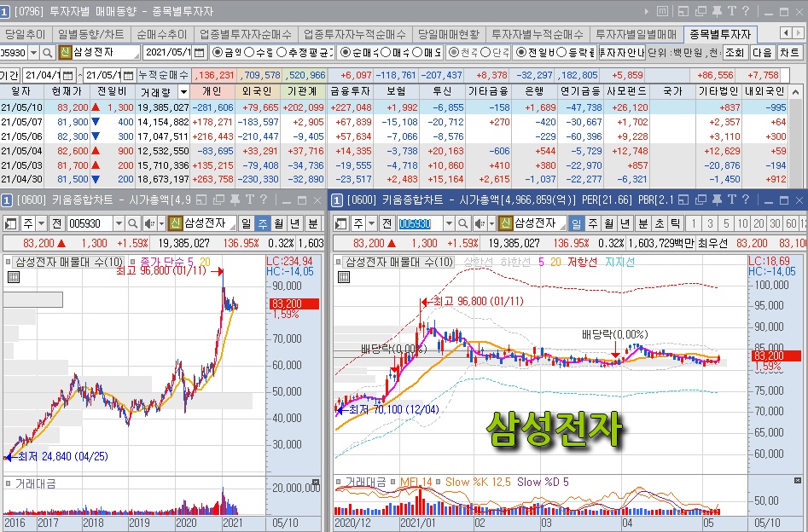
Task: Open the 업종별투자자순매수 tab
Action: tap(245, 34)
